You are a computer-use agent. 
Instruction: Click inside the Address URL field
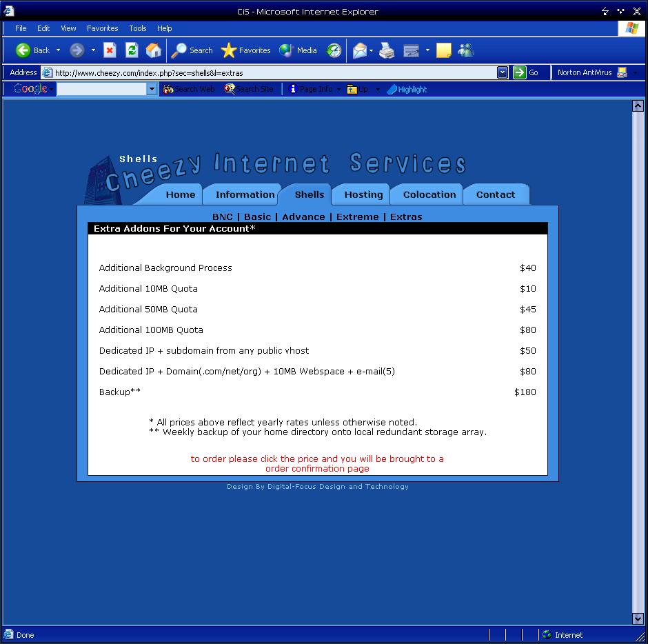point(275,73)
